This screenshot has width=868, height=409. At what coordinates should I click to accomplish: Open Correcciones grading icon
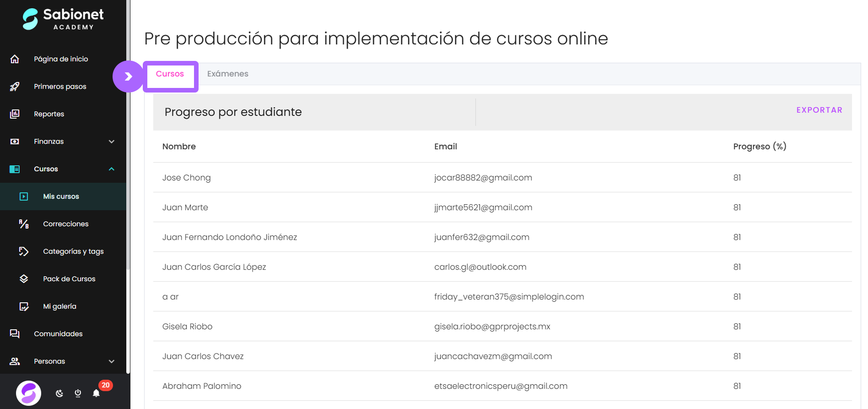tap(24, 224)
